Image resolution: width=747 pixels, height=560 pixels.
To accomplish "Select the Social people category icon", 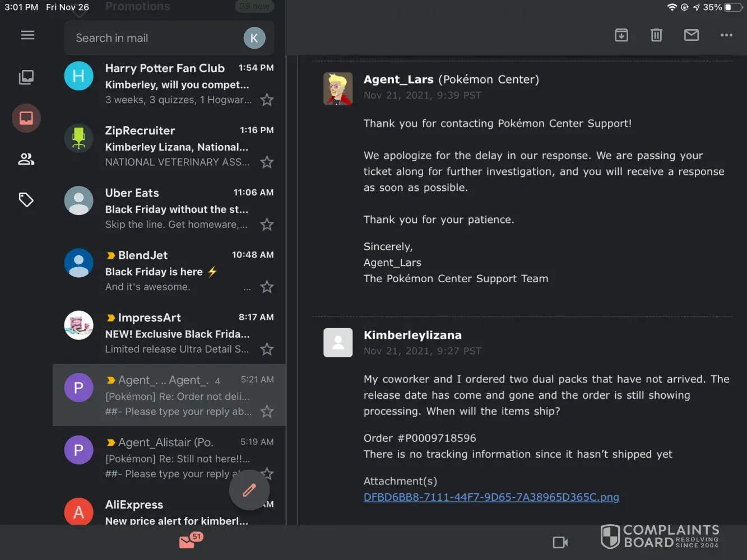I will pos(26,160).
